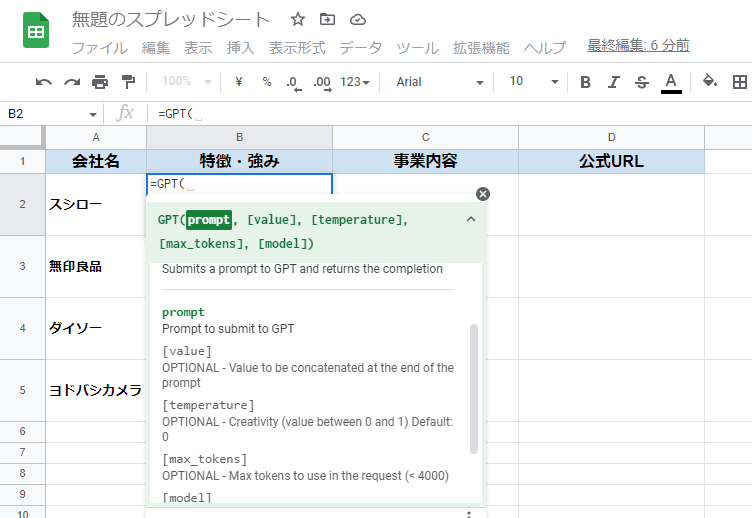Select the paint format roller tool
The height and width of the screenshot is (518, 752).
point(128,82)
